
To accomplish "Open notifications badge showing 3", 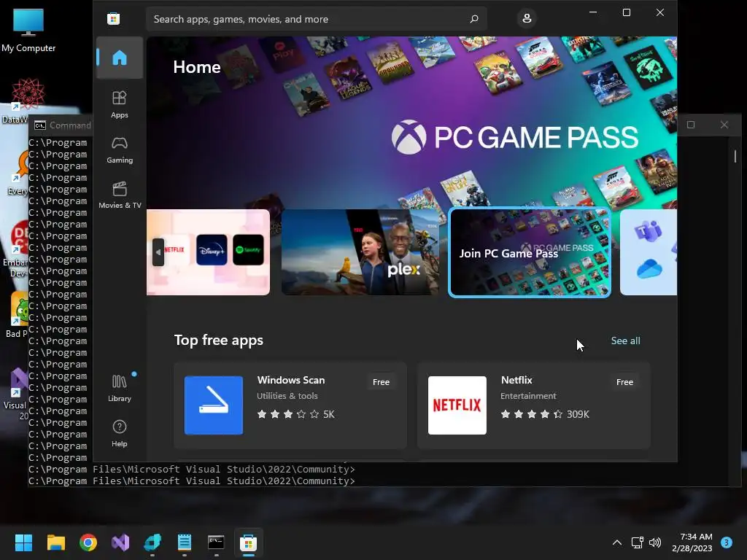I will click(x=727, y=542).
